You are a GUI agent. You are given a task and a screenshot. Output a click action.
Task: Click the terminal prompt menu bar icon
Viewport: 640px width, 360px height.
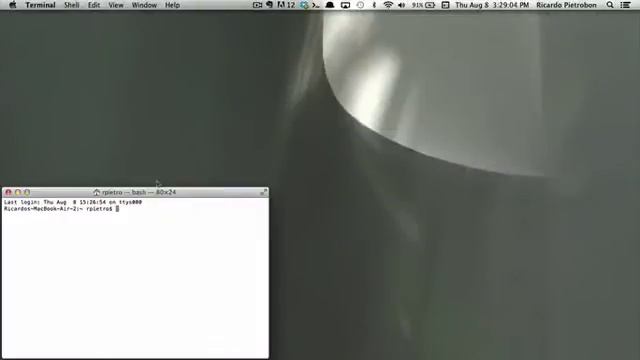(x=316, y=5)
